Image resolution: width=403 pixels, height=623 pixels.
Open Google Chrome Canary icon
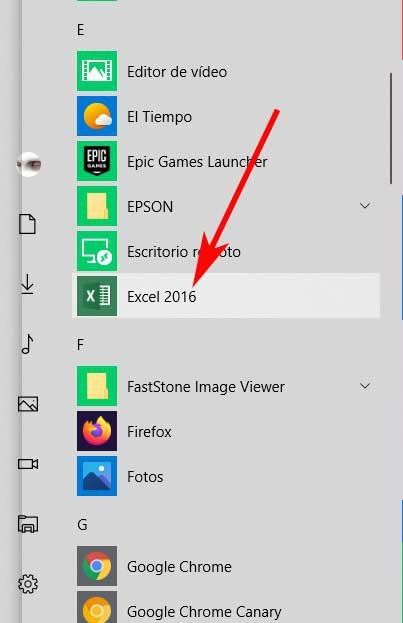tap(97, 608)
